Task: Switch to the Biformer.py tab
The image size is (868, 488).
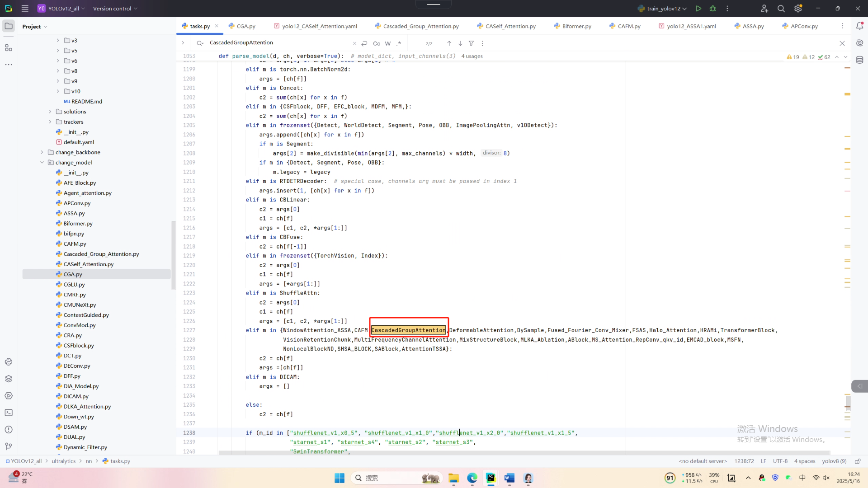Action: (x=576, y=26)
